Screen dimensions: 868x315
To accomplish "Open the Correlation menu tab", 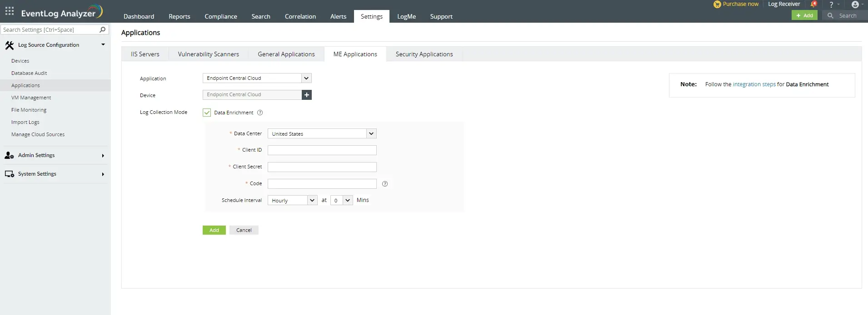I will tap(300, 16).
